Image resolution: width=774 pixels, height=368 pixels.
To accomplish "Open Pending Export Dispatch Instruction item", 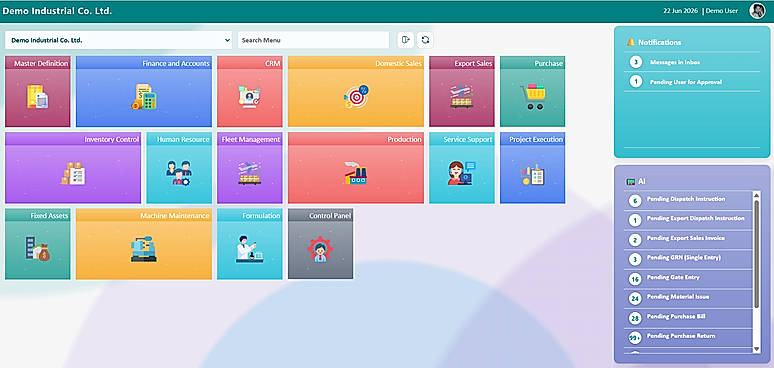I will [x=689, y=219].
